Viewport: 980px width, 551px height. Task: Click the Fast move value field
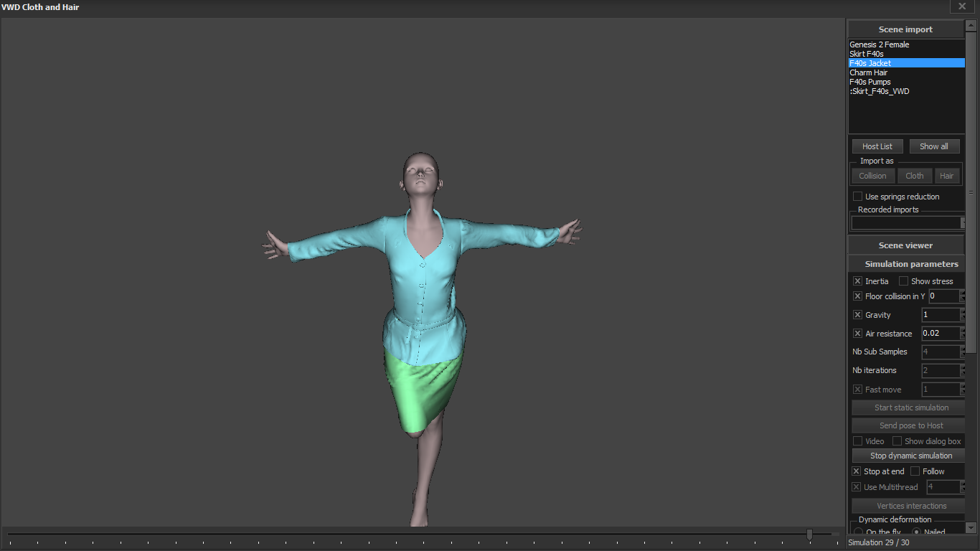click(941, 390)
